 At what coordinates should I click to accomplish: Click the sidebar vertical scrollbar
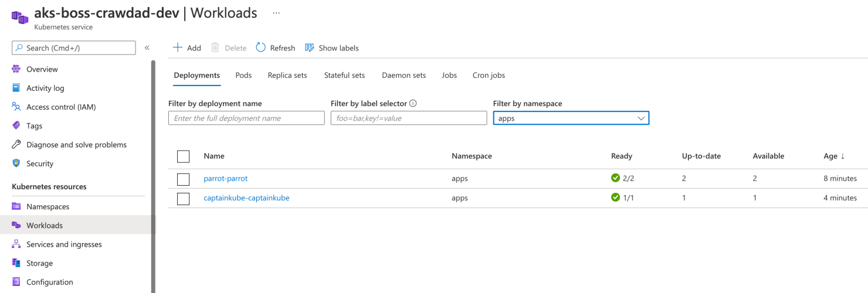[154, 176]
